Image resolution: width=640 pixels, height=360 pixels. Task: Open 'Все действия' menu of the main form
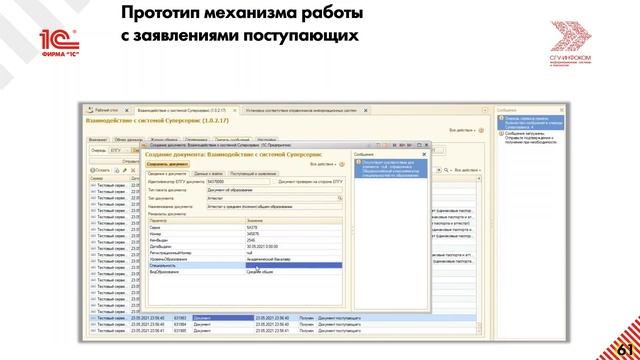point(463,130)
